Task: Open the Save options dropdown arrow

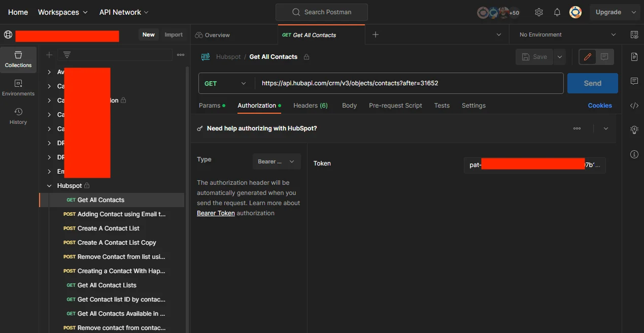Action: [560, 57]
